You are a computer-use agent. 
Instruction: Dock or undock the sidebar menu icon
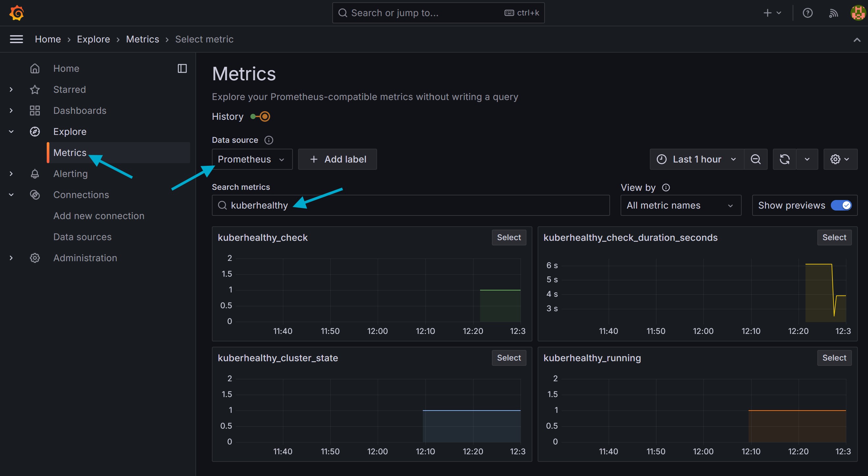(x=182, y=68)
